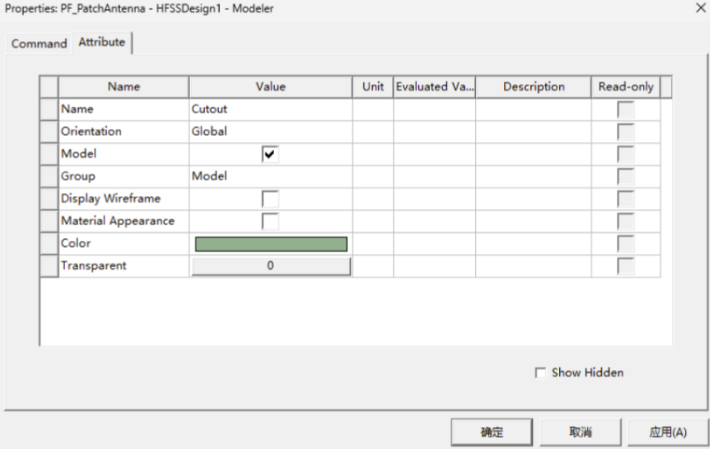Image resolution: width=710 pixels, height=449 pixels.
Task: Click the Read-only column header
Action: click(625, 87)
